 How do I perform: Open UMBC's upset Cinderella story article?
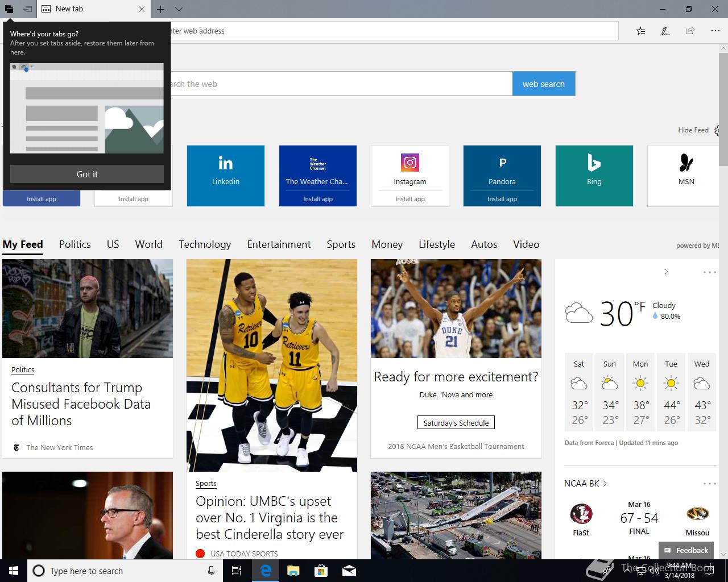pos(270,518)
